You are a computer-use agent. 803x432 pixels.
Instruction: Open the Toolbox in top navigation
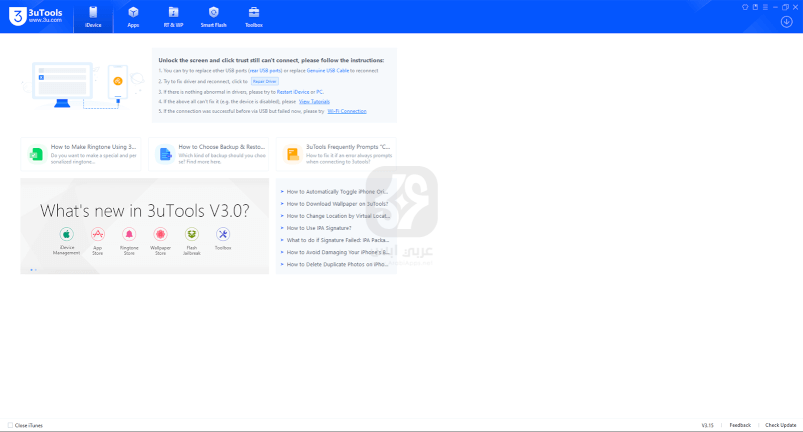click(x=254, y=12)
